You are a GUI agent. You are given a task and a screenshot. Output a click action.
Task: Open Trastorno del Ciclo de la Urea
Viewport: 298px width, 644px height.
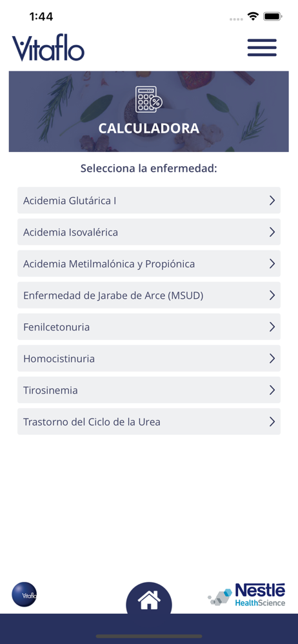pos(149,422)
